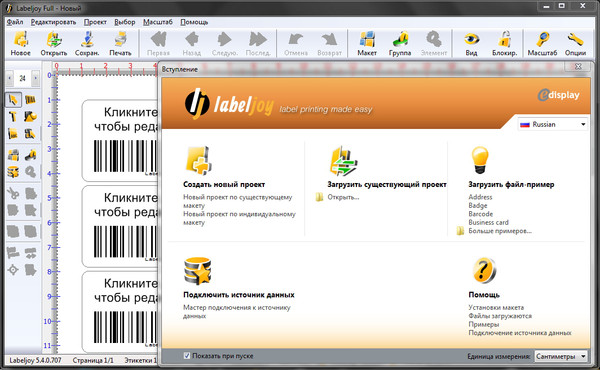Toggle the Вид eye icon
The image size is (600, 370).
click(x=471, y=44)
